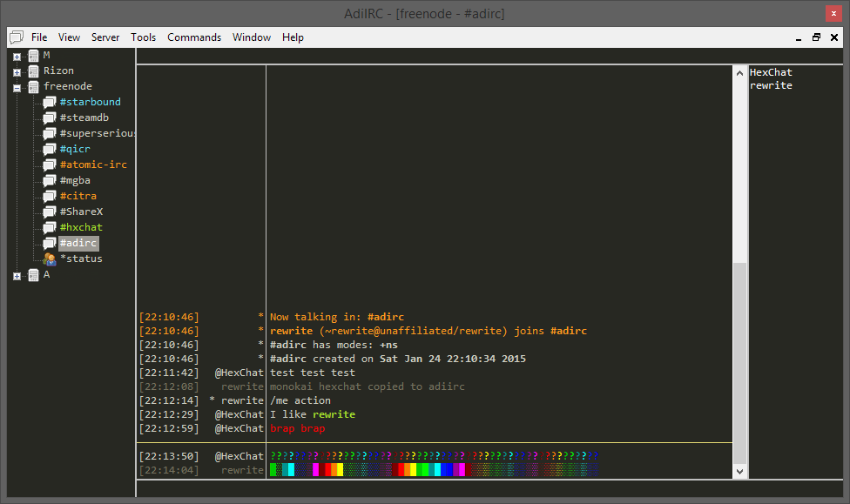Viewport: 850px width, 504px height.
Task: Click the *status user query icon
Action: click(x=50, y=259)
